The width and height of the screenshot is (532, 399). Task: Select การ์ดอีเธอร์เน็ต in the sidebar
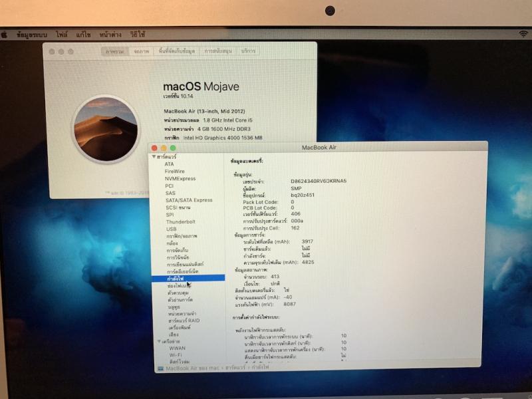point(183,271)
